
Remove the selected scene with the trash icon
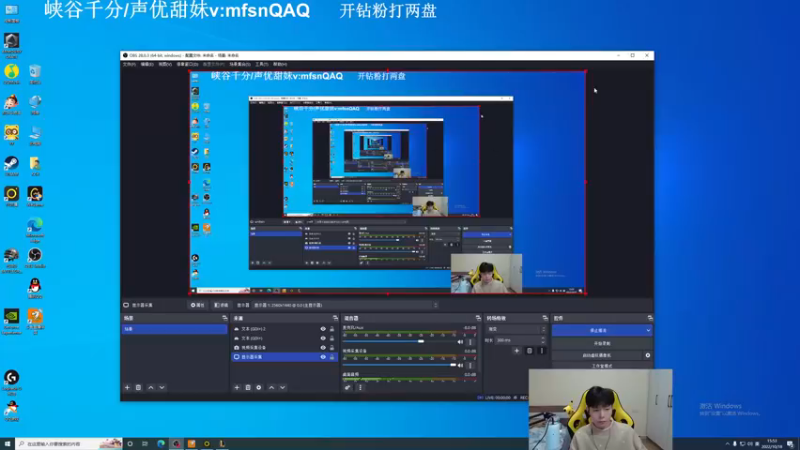[138, 387]
